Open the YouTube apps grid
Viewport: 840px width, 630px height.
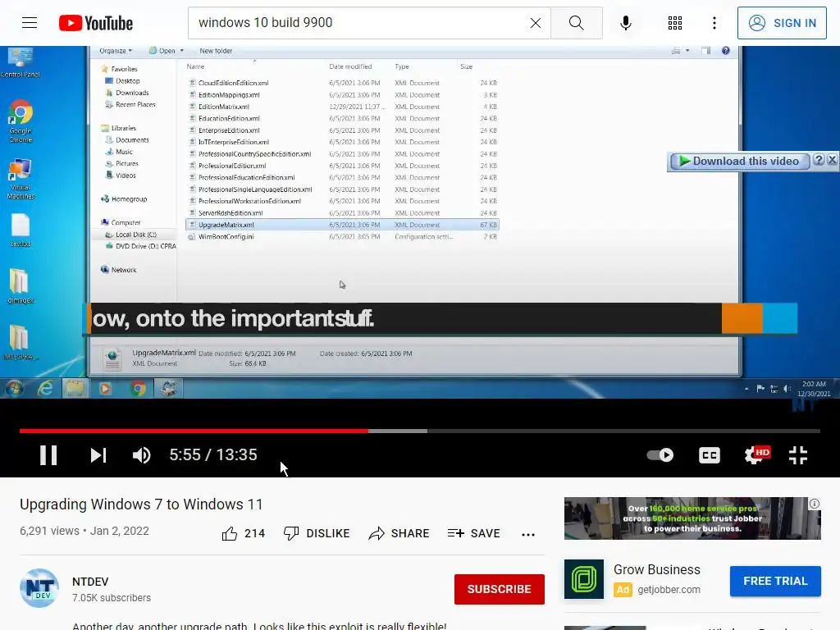[x=675, y=23]
